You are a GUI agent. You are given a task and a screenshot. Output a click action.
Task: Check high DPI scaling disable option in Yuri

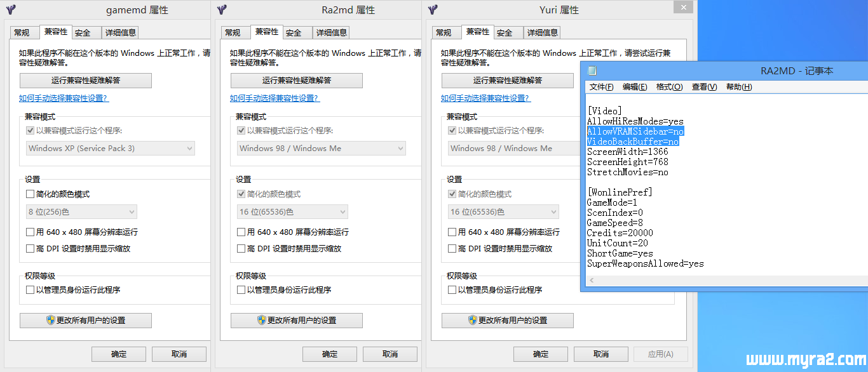(x=452, y=249)
